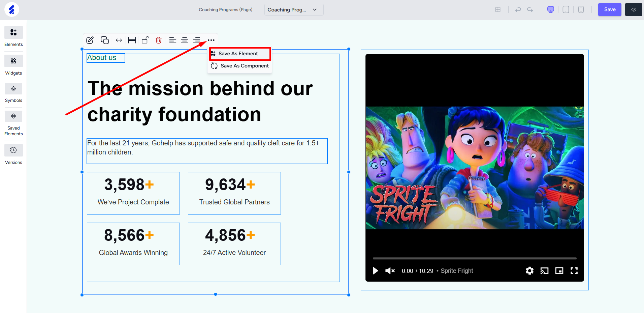Screen dimensions: 644x313
Task: Click the unlock padlock icon
Action: click(145, 40)
